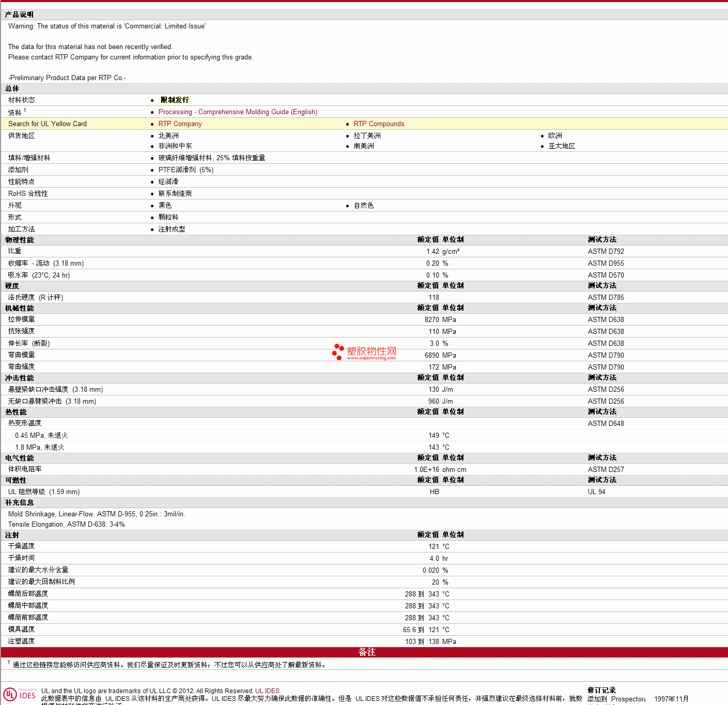
Task: Click the footnote superscript next to 资料
Action: (25, 110)
